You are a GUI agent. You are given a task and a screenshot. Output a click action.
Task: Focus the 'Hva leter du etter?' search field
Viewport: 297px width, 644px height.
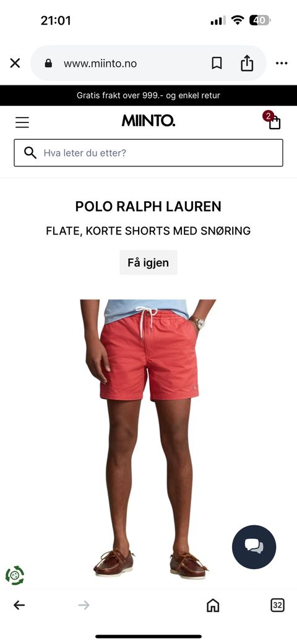tap(148, 153)
